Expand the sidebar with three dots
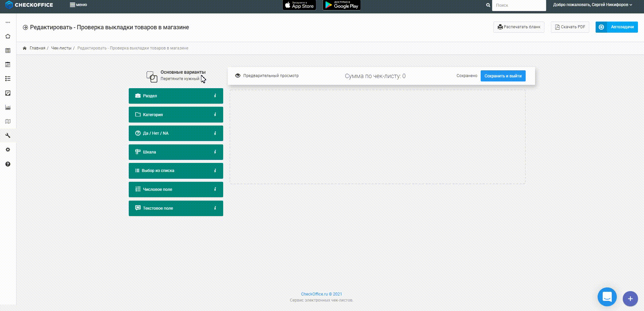The width and height of the screenshot is (644, 311). tap(8, 23)
